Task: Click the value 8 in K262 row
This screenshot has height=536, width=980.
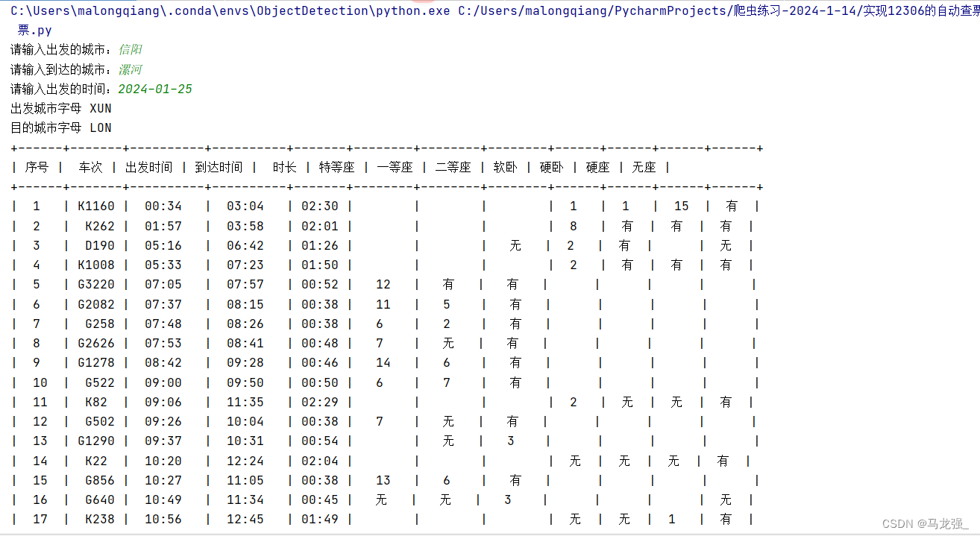Action: [x=574, y=226]
